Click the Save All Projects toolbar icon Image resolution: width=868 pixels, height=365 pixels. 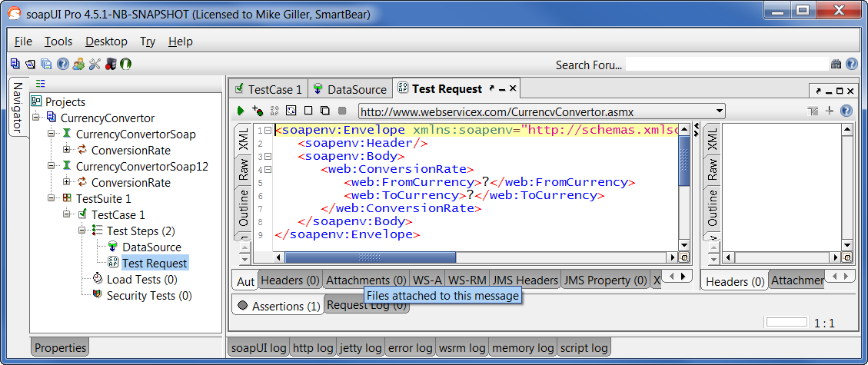click(46, 64)
